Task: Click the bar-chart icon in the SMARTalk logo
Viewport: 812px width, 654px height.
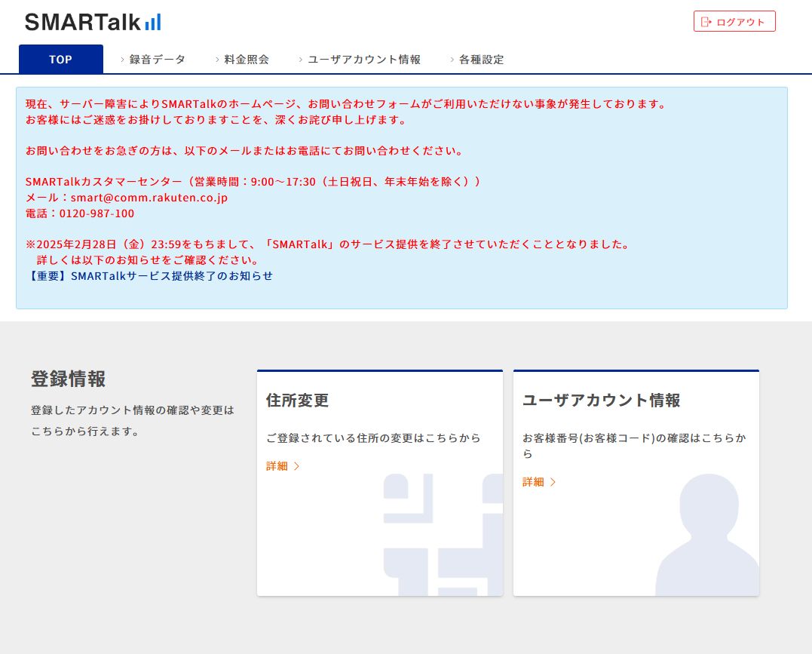Action: [151, 23]
